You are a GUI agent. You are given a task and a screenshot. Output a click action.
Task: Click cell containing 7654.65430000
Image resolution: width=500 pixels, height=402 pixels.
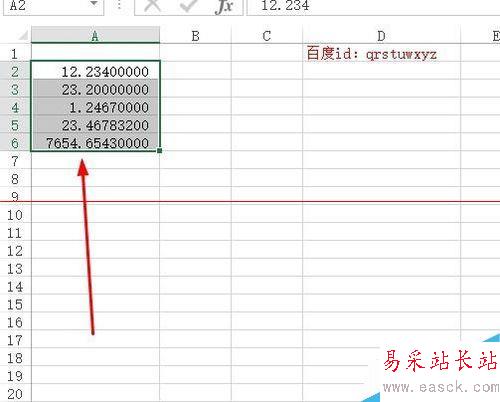click(x=95, y=143)
